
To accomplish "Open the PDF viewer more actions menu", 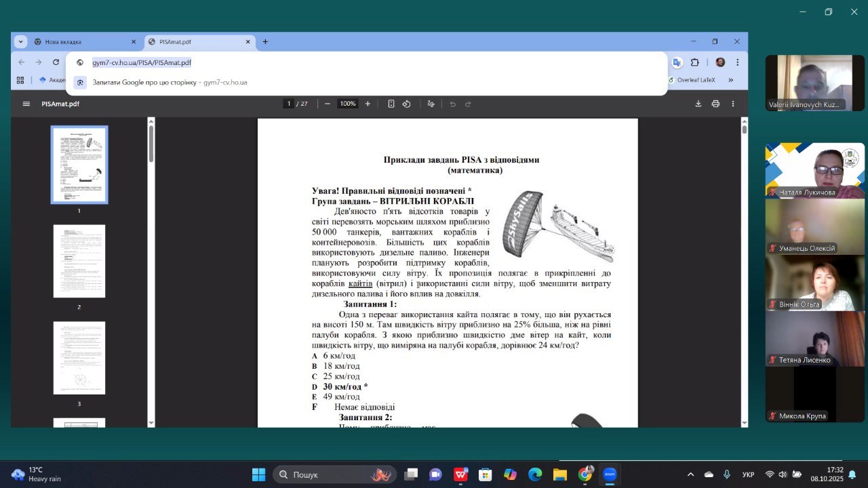I will pos(733,104).
